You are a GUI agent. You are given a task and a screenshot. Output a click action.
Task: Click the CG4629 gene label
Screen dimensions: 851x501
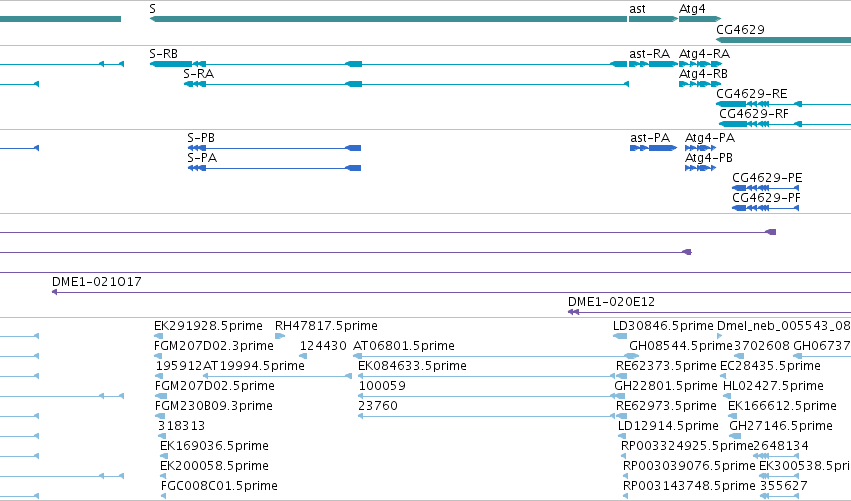click(740, 29)
